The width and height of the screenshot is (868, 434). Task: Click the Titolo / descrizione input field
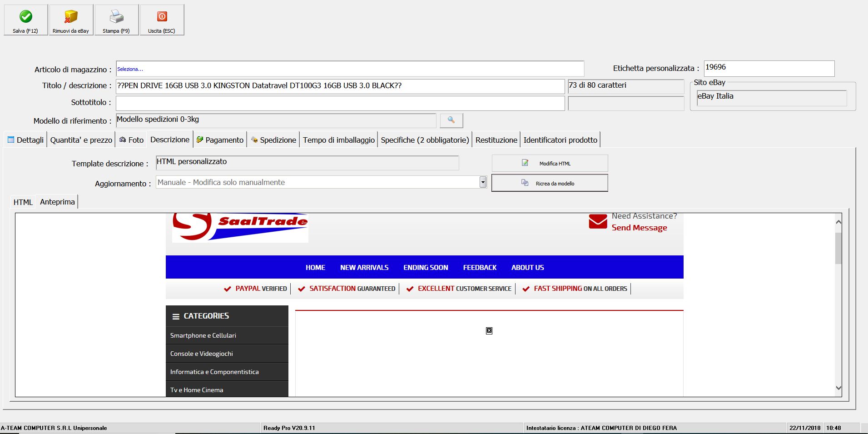(340, 86)
